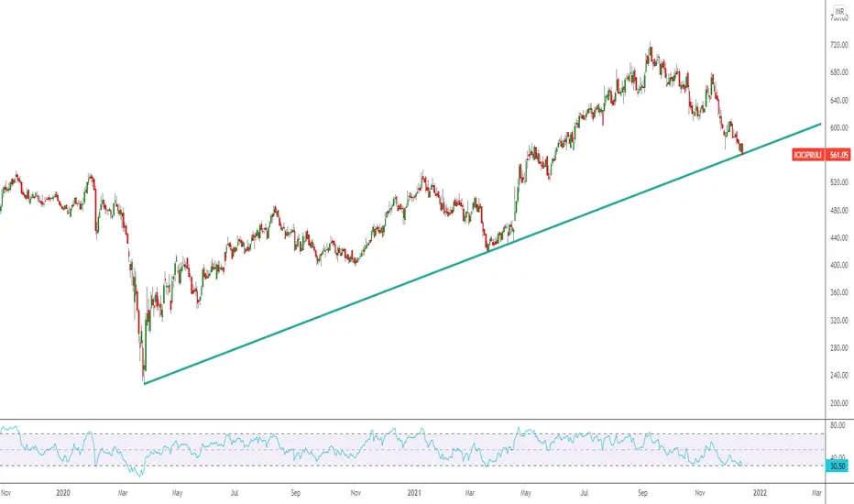The image size is (854, 504).
Task: Click the 400.00 price axis label
Action: click(838, 266)
